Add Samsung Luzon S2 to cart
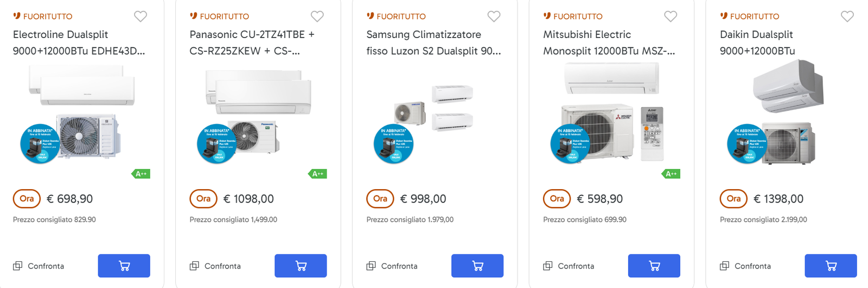Viewport: 868px width, 288px height. tap(477, 266)
